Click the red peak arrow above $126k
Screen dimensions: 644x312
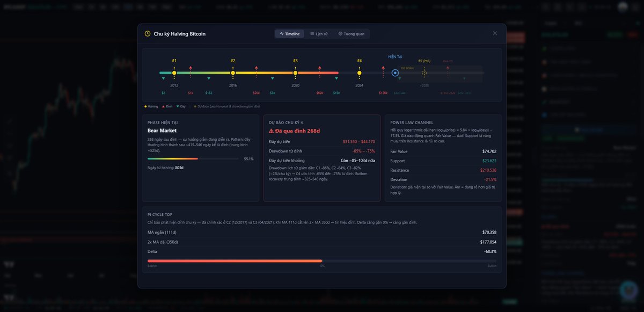[383, 68]
